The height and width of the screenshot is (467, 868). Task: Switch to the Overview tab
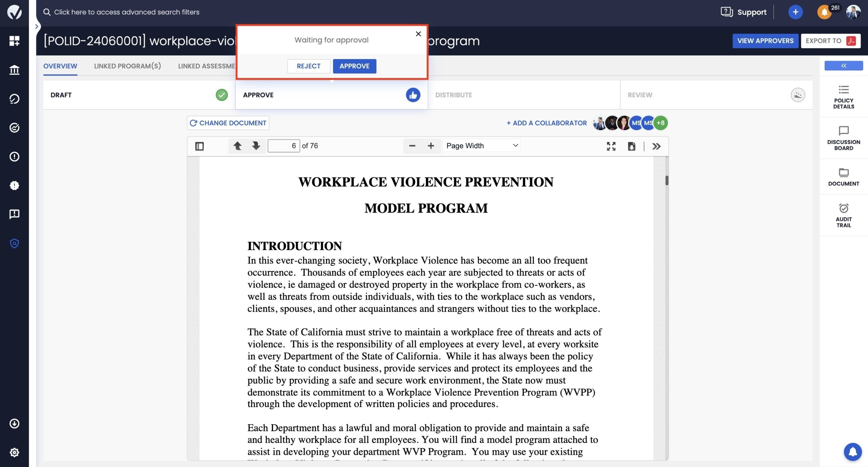[60, 66]
